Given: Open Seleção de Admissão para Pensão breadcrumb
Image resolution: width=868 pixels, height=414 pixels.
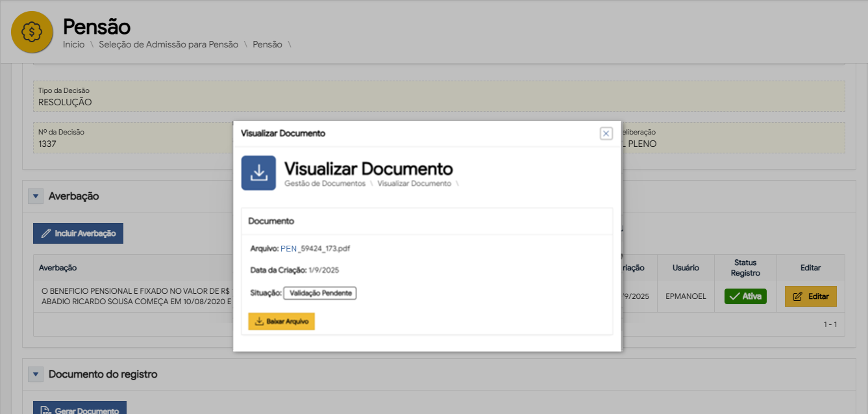Looking at the screenshot, I should [168, 45].
